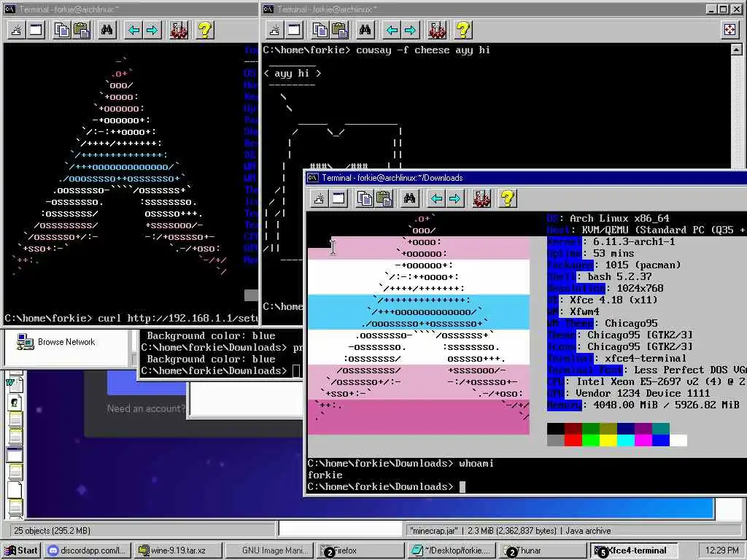Screen dimensions: 747x560
Task: Switch to GNU Image Manipulation taskbar button
Action: (x=269, y=550)
